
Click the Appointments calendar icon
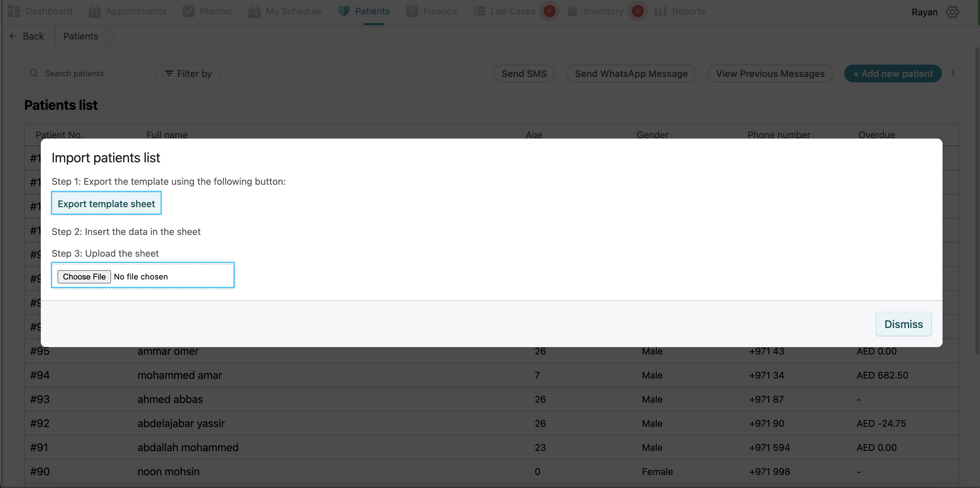point(94,11)
